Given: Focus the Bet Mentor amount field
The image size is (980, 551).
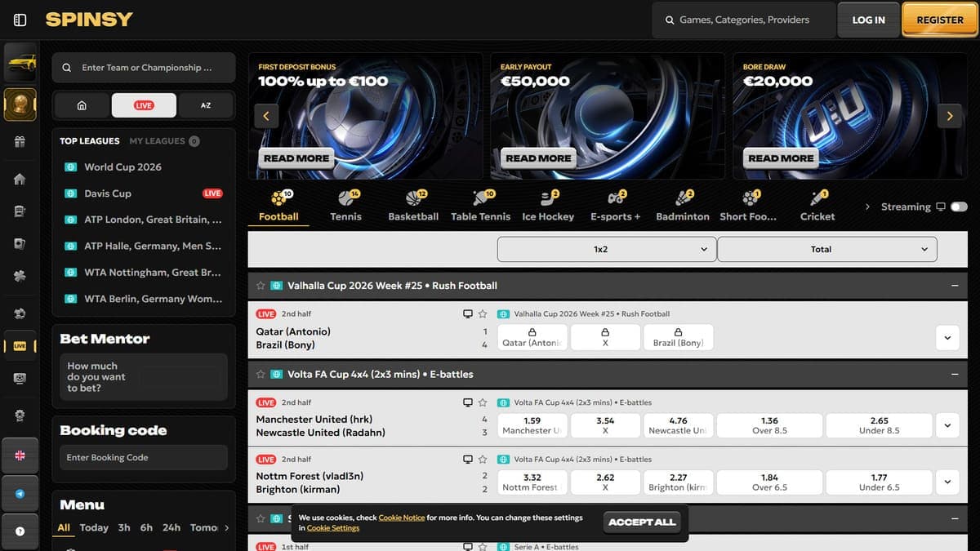Looking at the screenshot, I should 144,377.
